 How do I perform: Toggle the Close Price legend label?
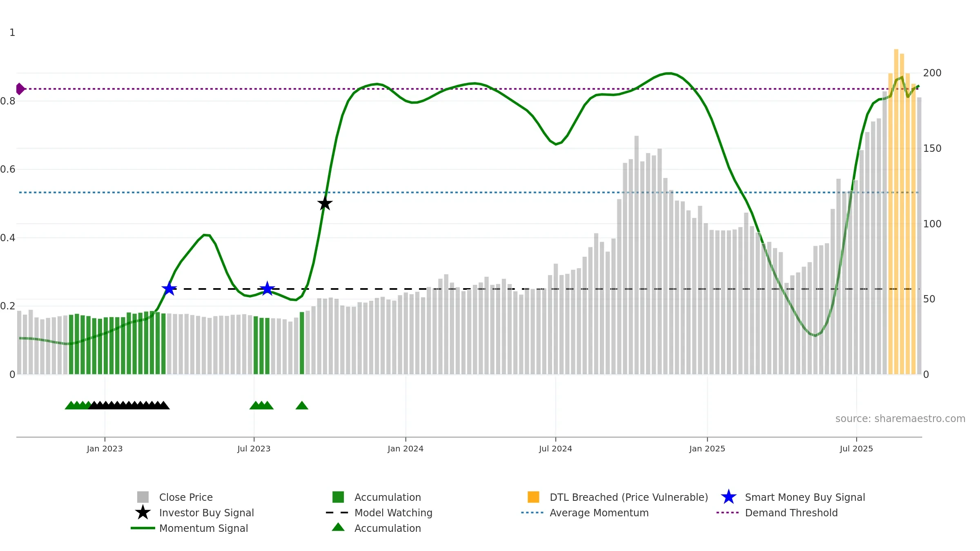[186, 497]
